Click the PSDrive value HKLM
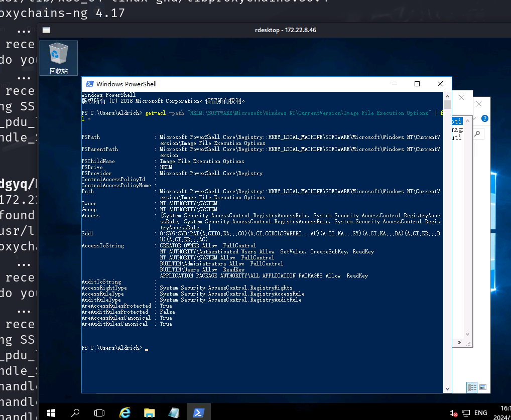This screenshot has width=511, height=420. (166, 167)
